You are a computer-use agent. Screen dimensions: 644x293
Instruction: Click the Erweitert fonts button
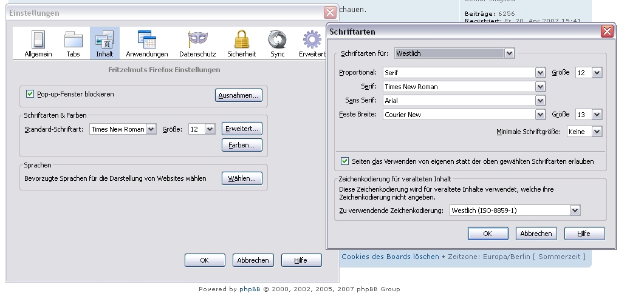point(242,129)
